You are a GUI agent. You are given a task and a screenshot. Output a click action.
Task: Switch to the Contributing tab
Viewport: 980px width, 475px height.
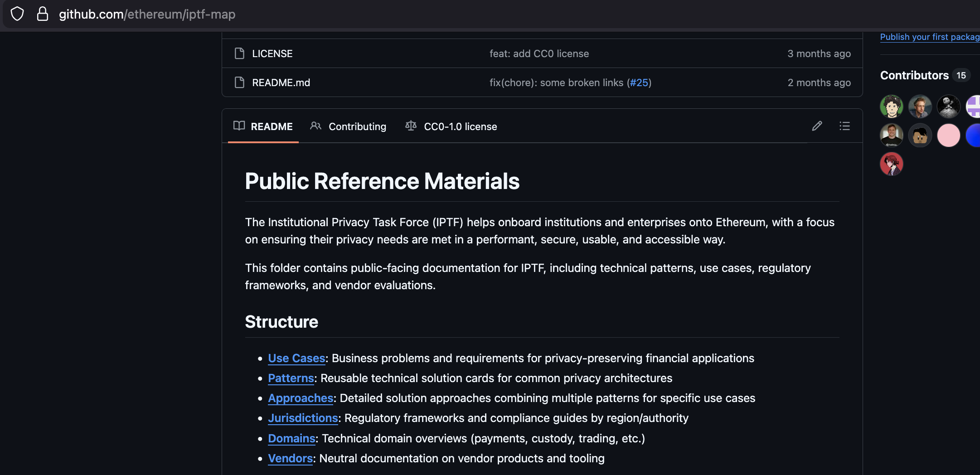click(357, 126)
